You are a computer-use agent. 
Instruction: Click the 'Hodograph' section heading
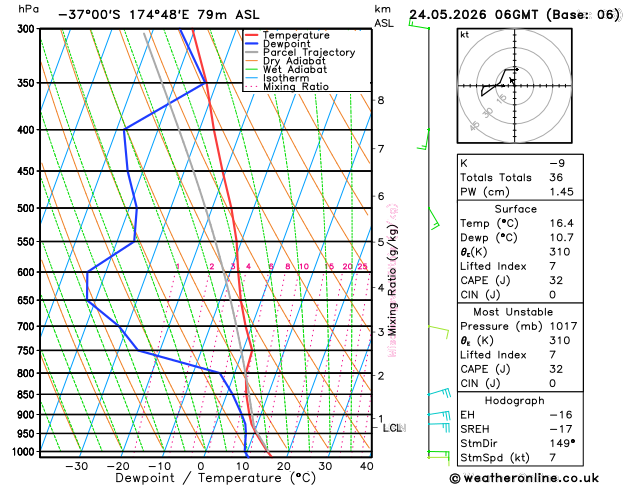pos(515,401)
